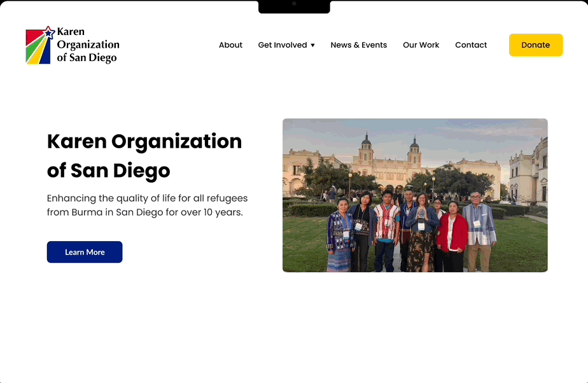Expand the Get Involved dropdown arrow
This screenshot has width=588, height=383.
[312, 45]
